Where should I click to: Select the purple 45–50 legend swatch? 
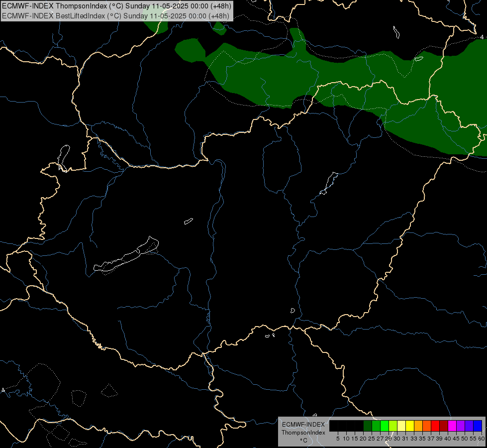click(x=461, y=426)
